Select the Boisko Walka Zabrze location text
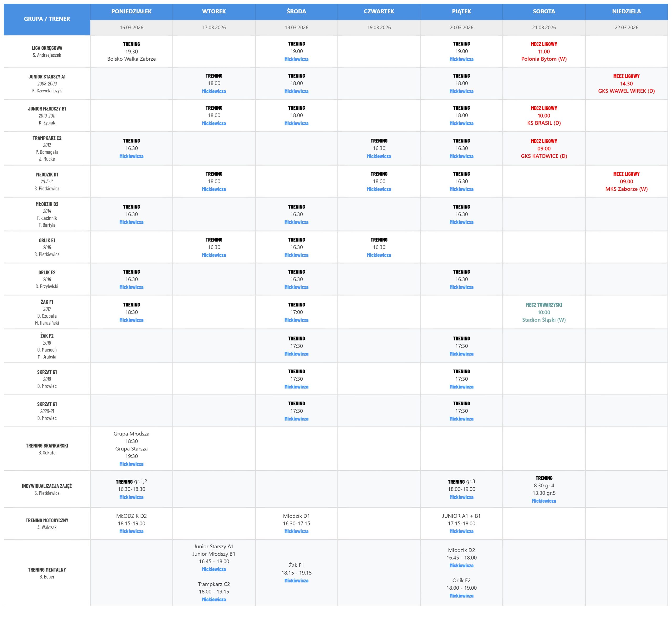 [x=131, y=59]
